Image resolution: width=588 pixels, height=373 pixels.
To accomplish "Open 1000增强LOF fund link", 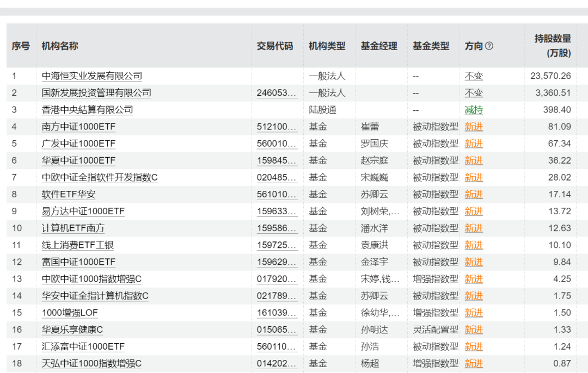I will (x=70, y=313).
